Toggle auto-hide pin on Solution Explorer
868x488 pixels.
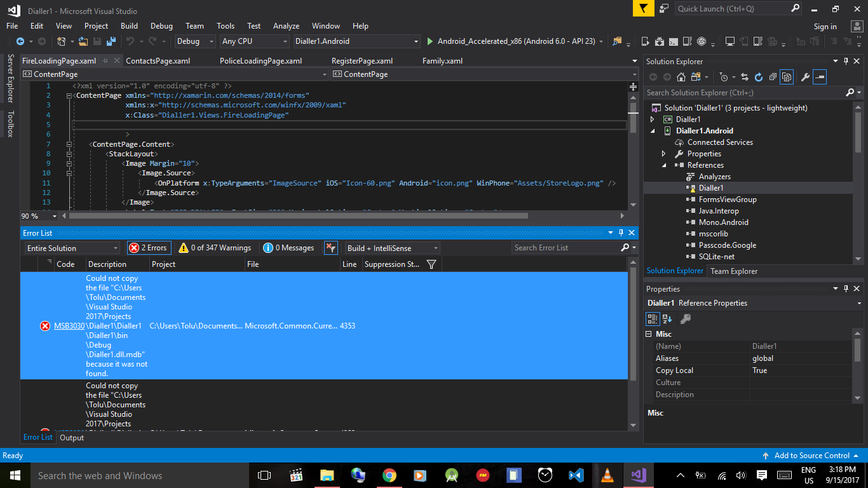[x=846, y=62]
